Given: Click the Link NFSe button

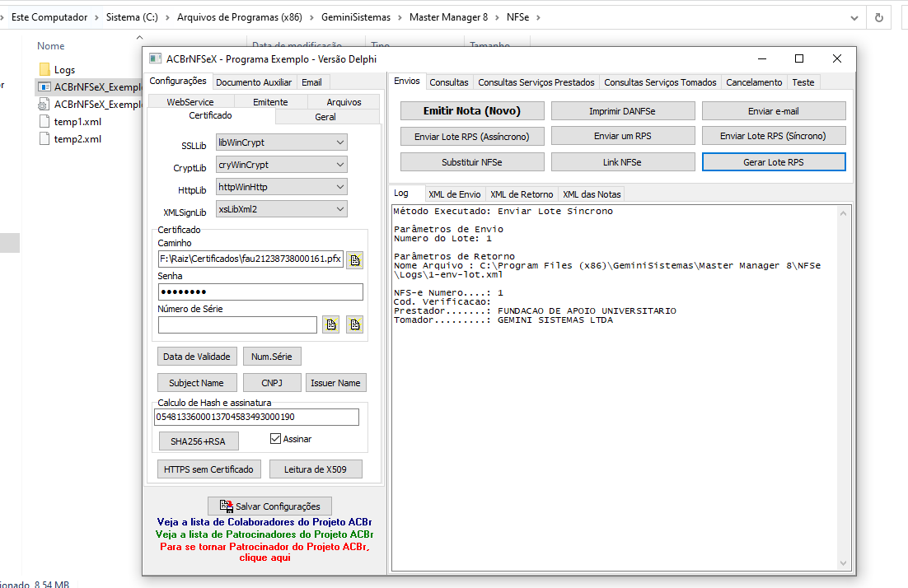Looking at the screenshot, I should tap(623, 162).
